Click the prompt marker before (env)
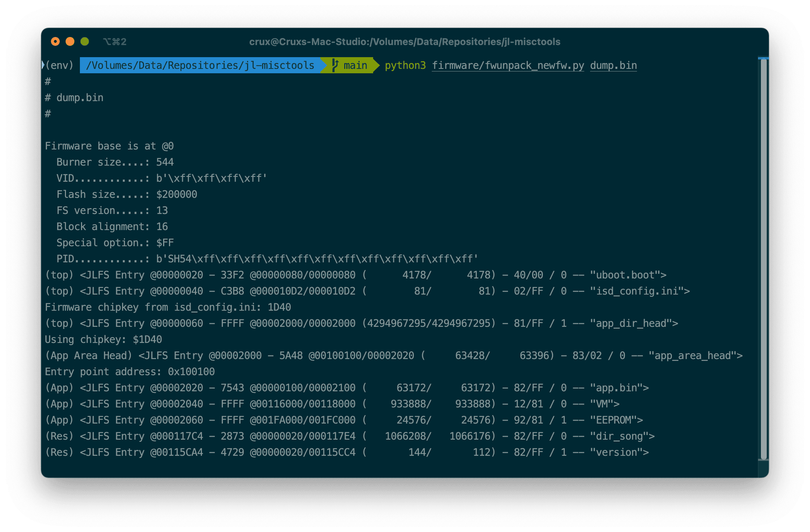Image resolution: width=810 pixels, height=532 pixels. pos(43,65)
